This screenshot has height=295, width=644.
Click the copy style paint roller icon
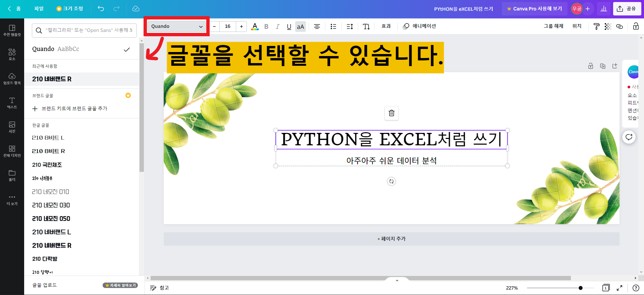[x=596, y=27]
